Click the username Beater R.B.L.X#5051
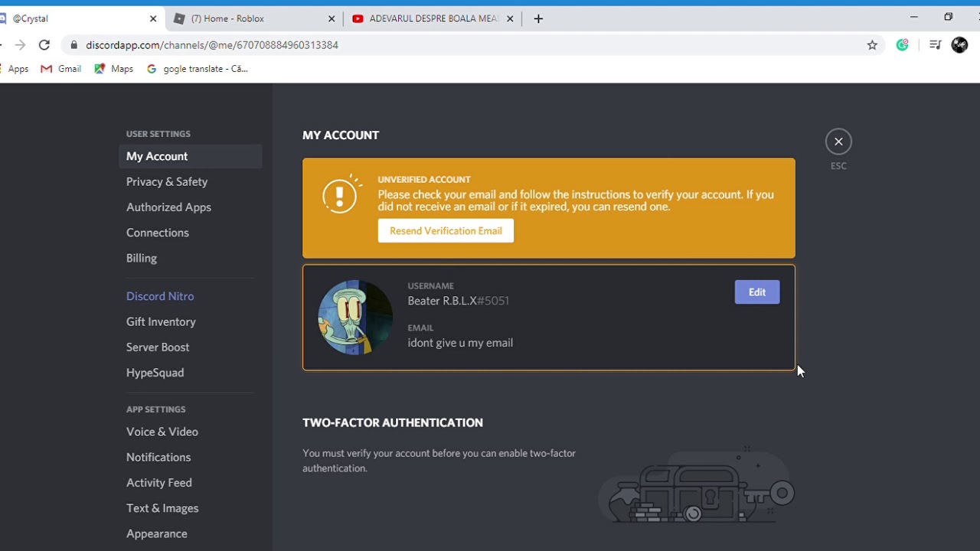The width and height of the screenshot is (980, 551). click(458, 301)
